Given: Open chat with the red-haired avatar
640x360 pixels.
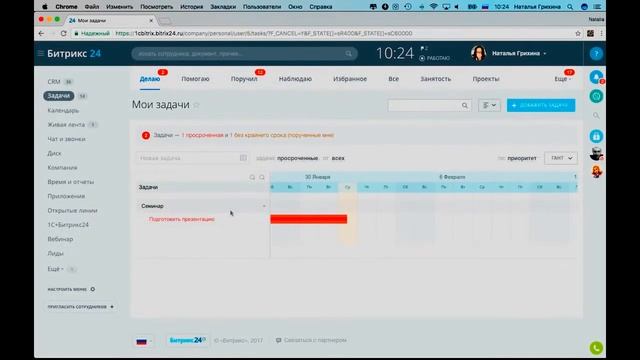Looking at the screenshot, I should pos(596,172).
